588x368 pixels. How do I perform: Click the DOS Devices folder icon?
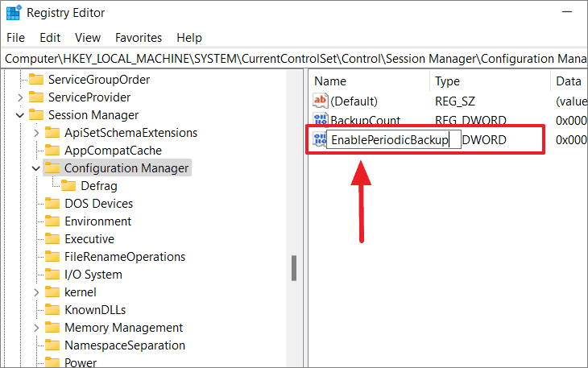click(52, 203)
